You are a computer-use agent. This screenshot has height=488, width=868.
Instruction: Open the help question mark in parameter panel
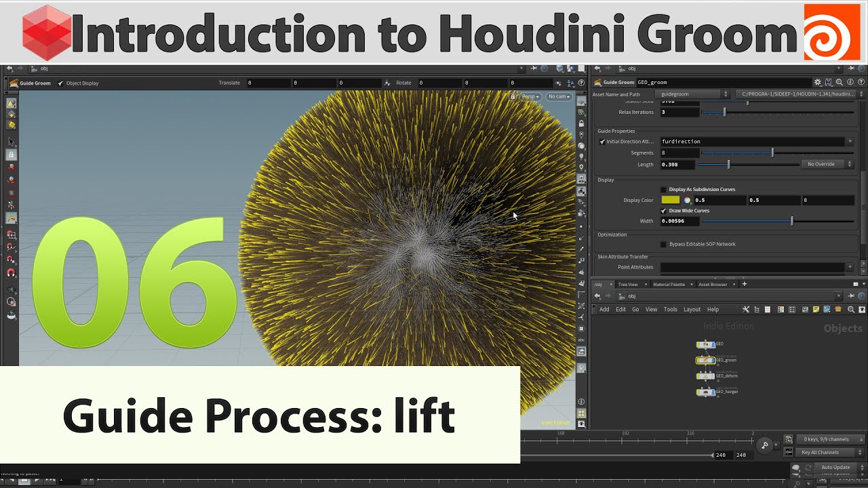pos(861,82)
